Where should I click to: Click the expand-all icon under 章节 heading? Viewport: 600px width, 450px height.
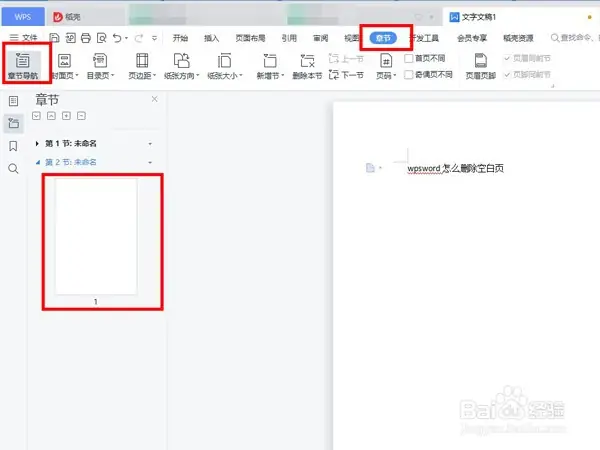click(x=36, y=116)
